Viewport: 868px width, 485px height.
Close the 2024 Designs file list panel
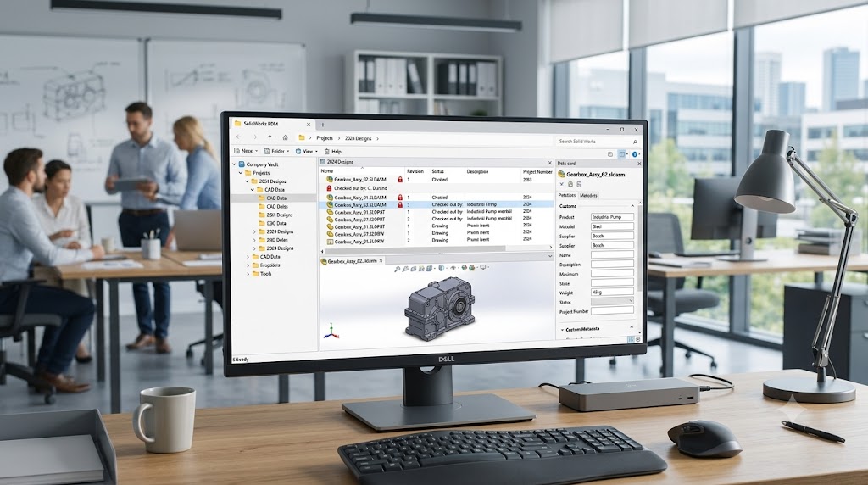pos(549,163)
